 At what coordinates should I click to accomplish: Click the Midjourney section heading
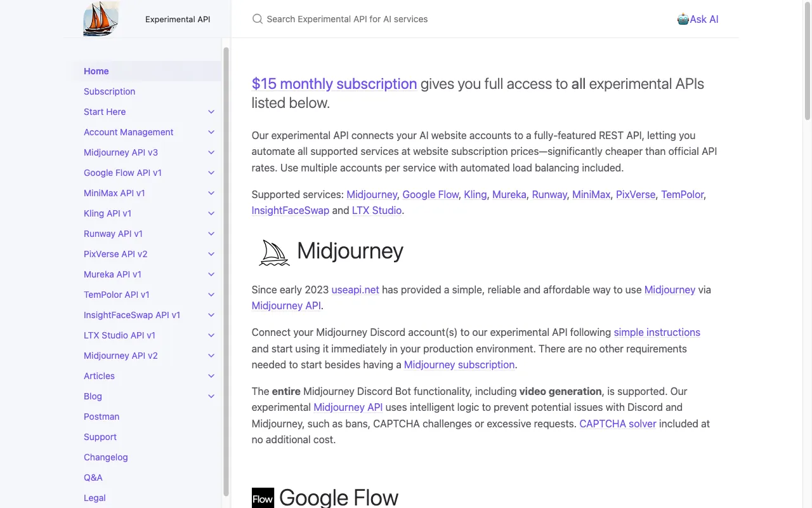tap(350, 251)
